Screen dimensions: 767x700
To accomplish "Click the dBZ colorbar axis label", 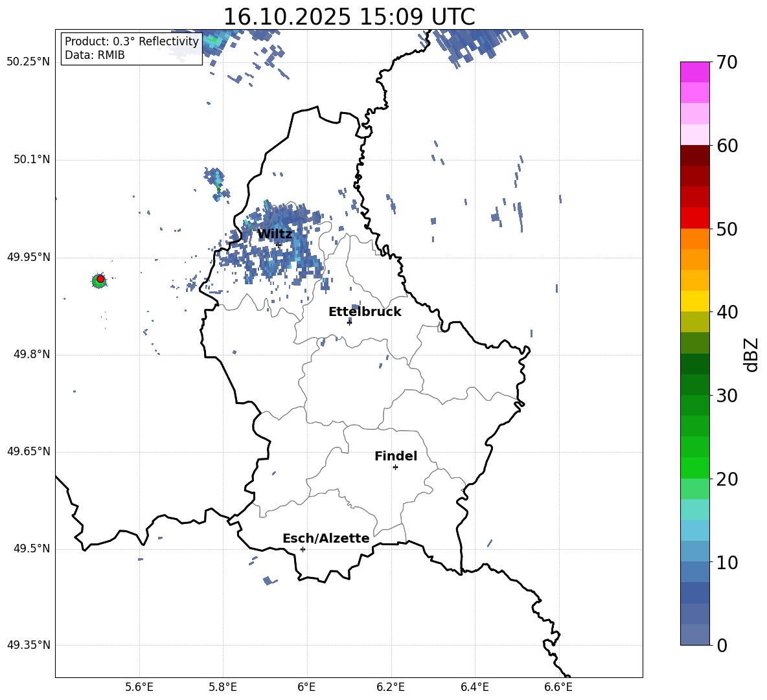I will click(x=752, y=354).
